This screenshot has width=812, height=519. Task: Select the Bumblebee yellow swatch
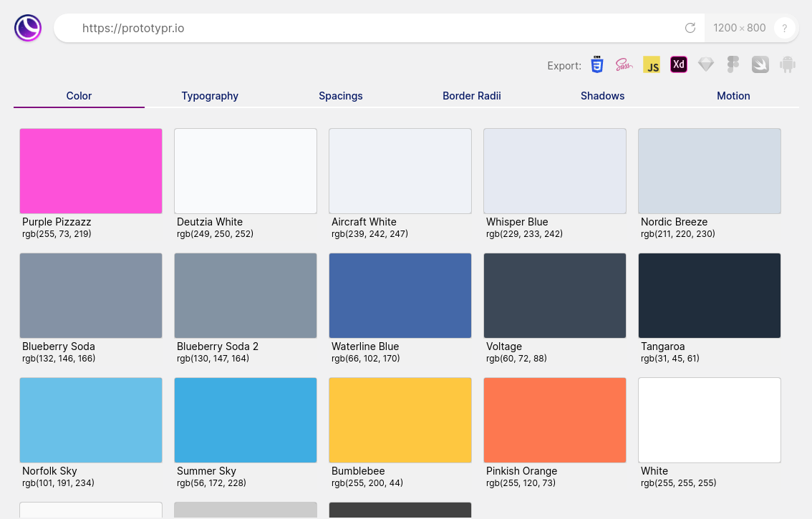click(x=400, y=420)
